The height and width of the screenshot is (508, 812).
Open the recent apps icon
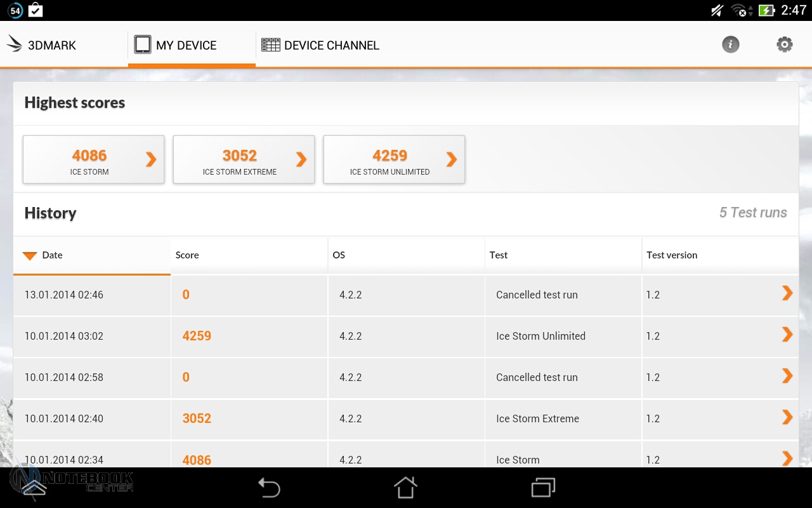(543, 488)
